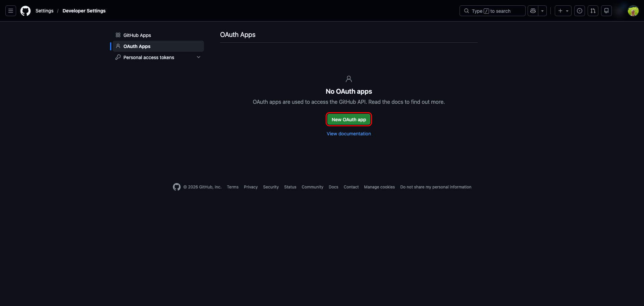Select OAuth Apps in sidebar
This screenshot has width=644, height=306.
point(158,46)
